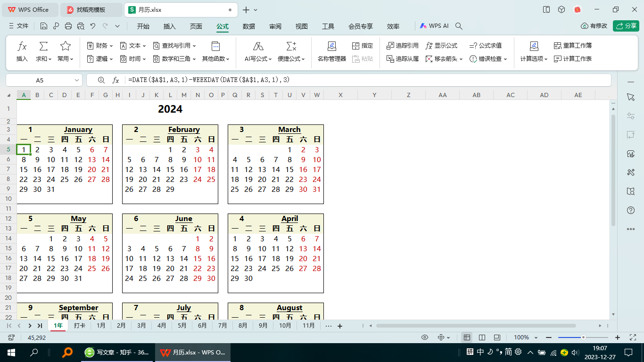Select the arrow selection tool in right sidebar
Image resolution: width=644 pixels, height=362 pixels.
[631, 97]
